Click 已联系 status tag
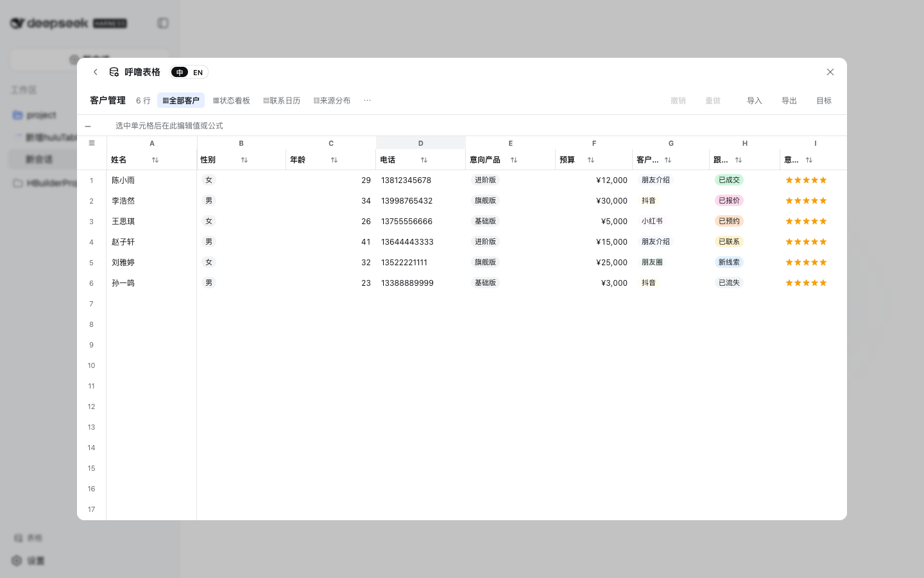924x578 pixels. (729, 242)
